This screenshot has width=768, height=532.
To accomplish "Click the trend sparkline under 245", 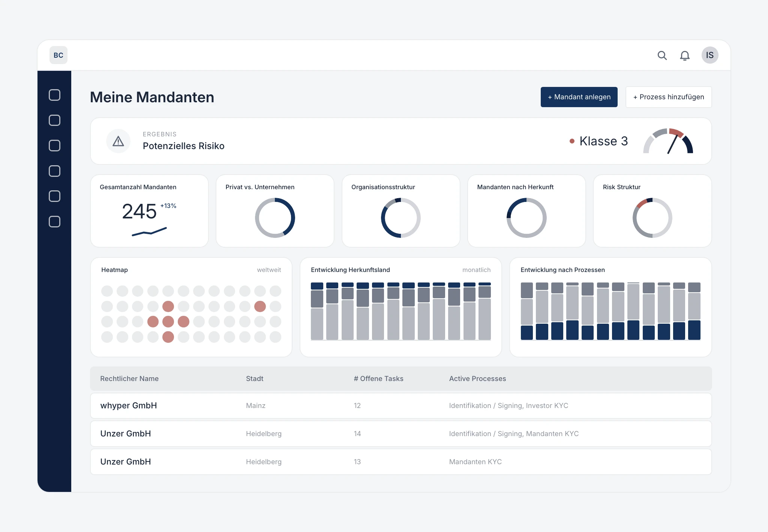I will [x=149, y=232].
